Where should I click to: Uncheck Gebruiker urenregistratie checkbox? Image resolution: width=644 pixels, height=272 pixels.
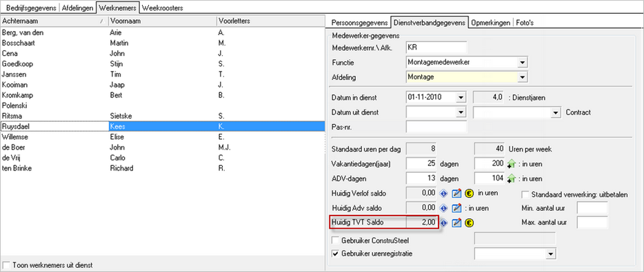pos(335,253)
